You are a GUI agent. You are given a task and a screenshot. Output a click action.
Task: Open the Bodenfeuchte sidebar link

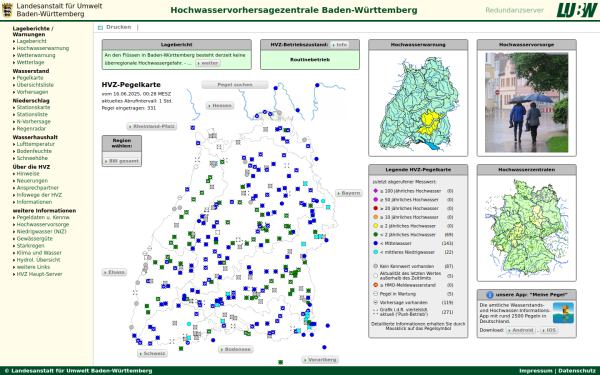(34, 151)
